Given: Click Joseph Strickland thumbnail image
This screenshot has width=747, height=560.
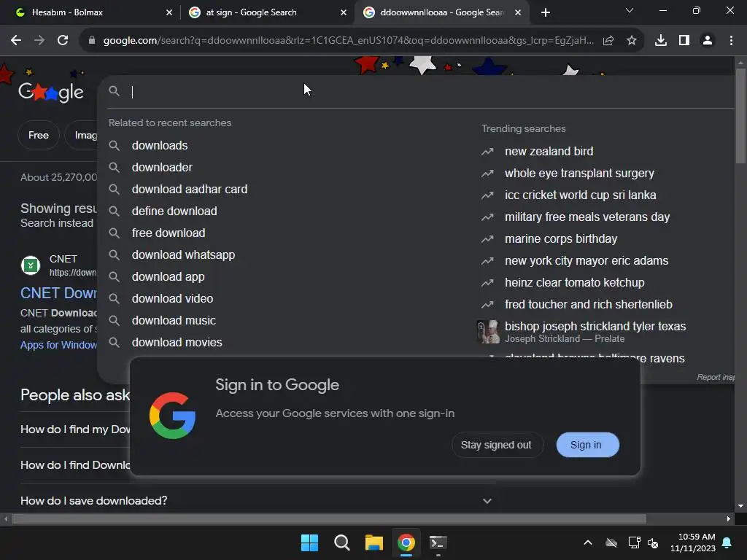Looking at the screenshot, I should point(488,332).
